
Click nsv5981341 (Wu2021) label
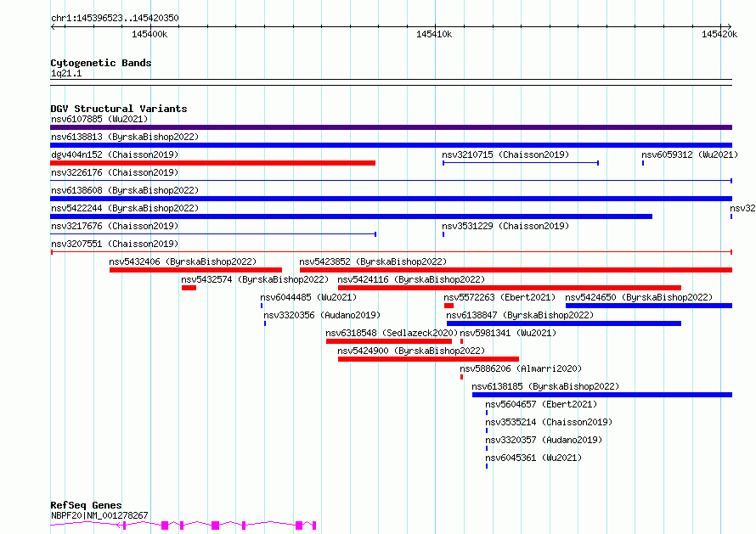[508, 333]
